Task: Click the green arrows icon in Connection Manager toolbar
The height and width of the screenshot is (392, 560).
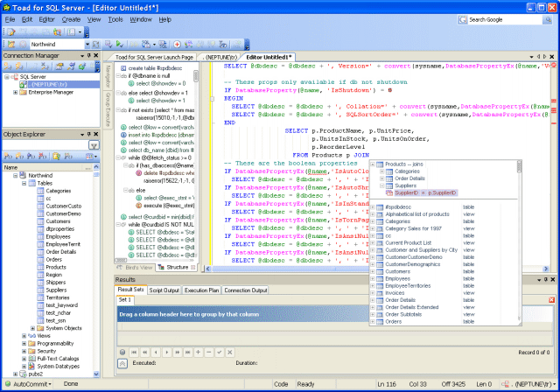Action: point(82,66)
